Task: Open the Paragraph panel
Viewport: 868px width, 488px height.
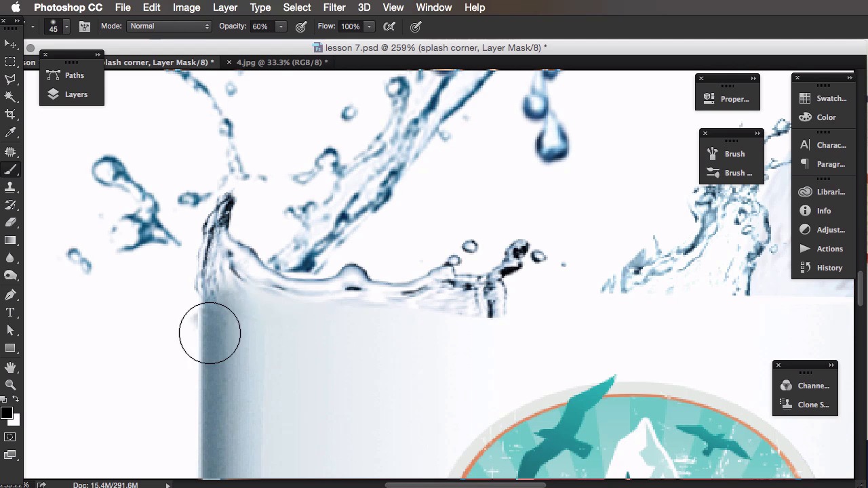Action: (823, 164)
